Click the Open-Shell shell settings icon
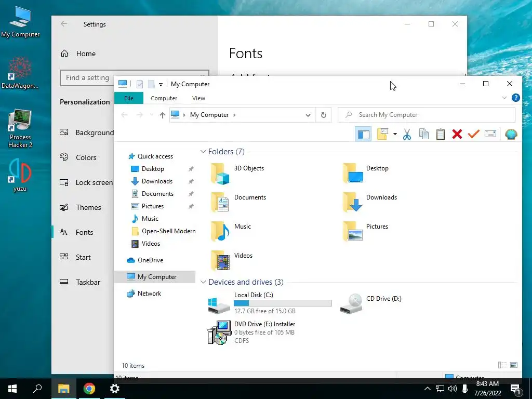 tap(511, 135)
